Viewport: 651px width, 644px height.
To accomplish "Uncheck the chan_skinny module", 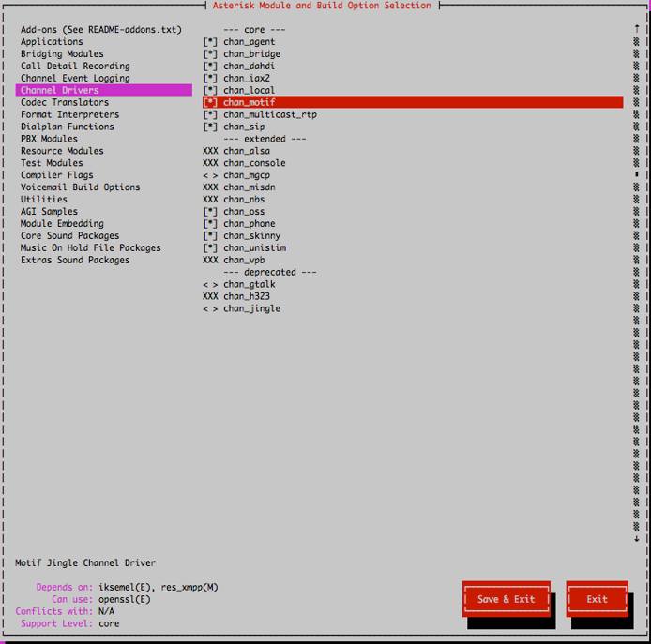I will pyautogui.click(x=210, y=236).
